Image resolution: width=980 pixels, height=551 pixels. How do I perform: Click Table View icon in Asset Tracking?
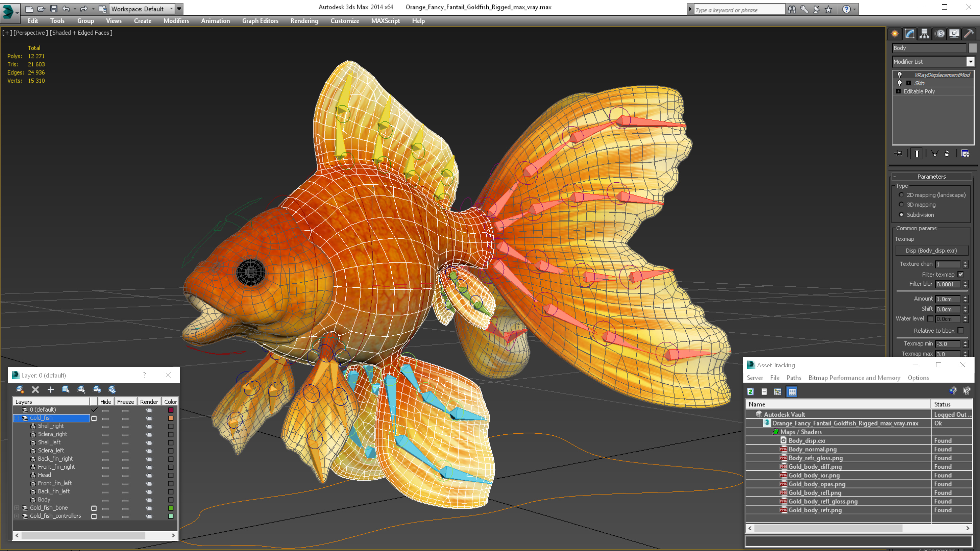pyautogui.click(x=792, y=392)
